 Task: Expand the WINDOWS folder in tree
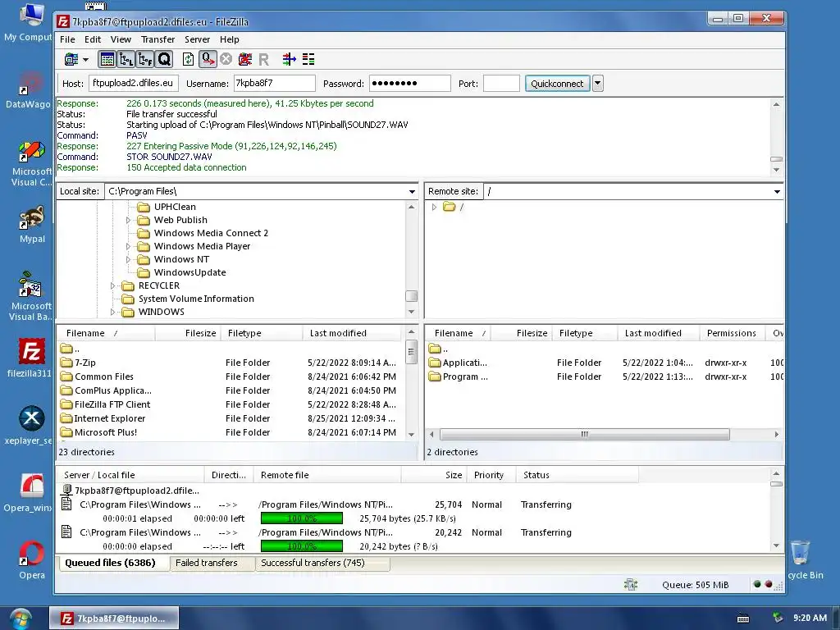click(112, 312)
